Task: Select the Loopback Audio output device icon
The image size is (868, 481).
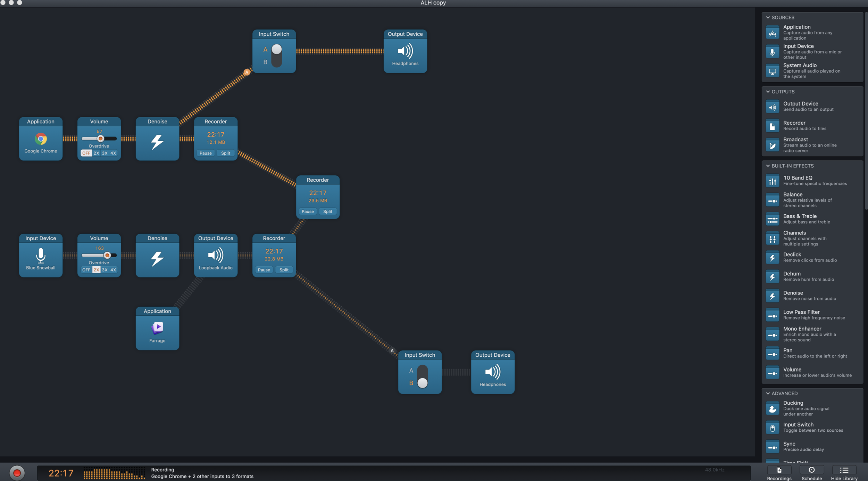Action: (216, 255)
